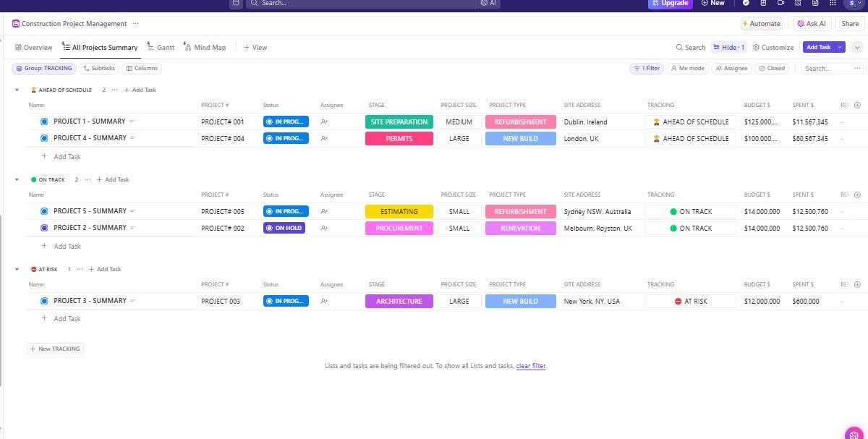Toggle the Closed tasks filter

click(x=772, y=69)
